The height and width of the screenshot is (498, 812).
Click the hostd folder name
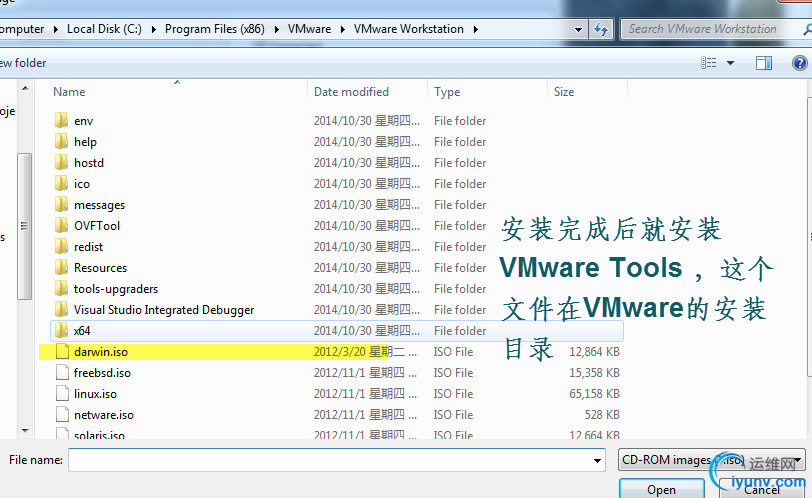89,163
